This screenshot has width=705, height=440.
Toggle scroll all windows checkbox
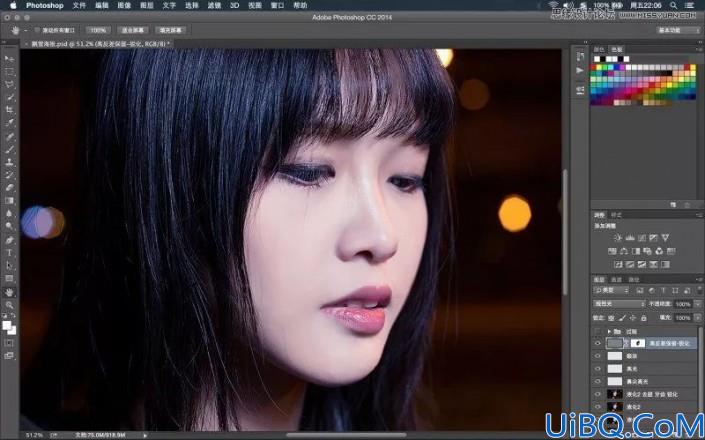(37, 30)
